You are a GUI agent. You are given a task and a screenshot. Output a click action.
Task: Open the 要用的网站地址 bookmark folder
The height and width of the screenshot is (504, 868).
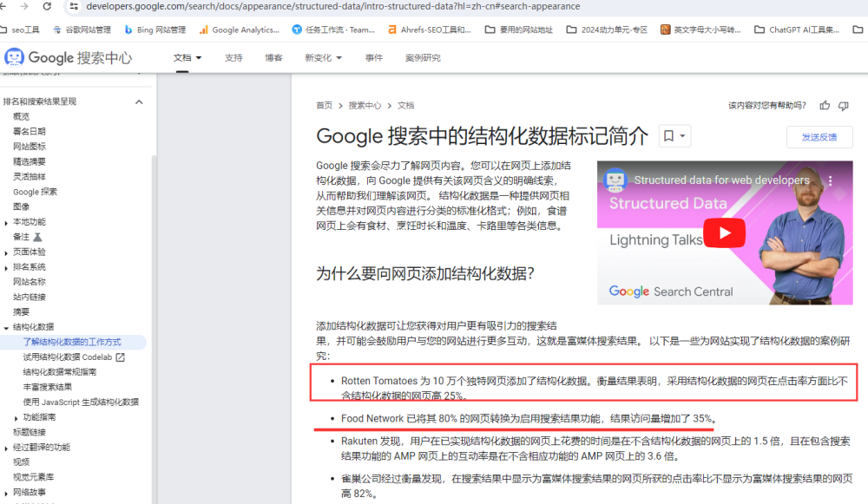(x=519, y=29)
